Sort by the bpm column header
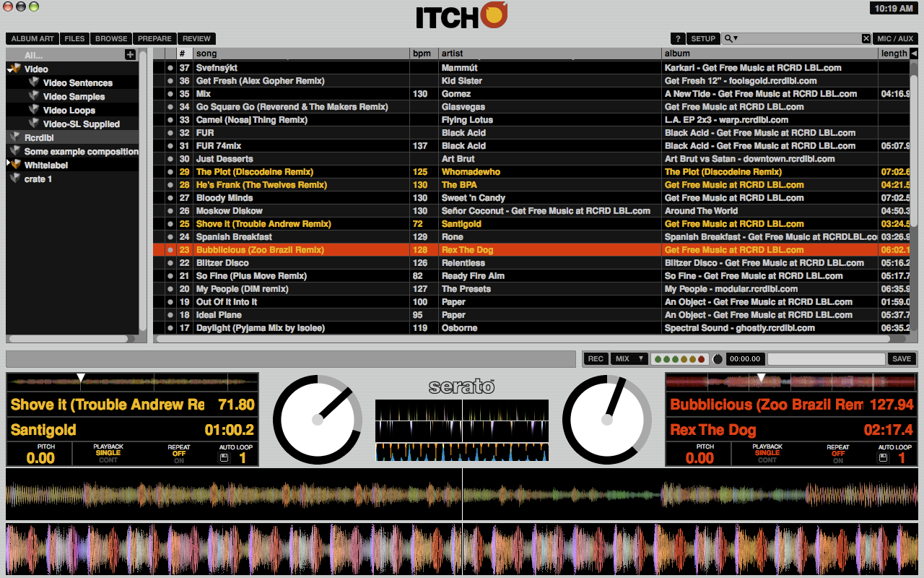 (424, 53)
